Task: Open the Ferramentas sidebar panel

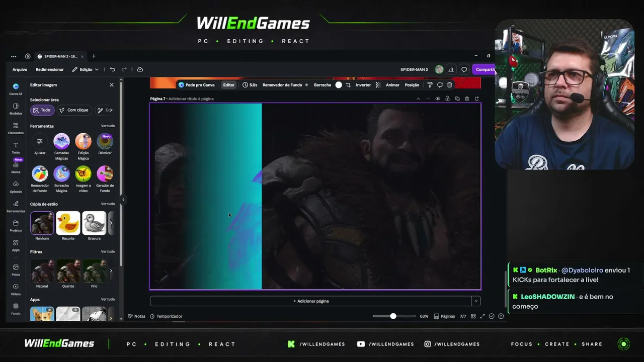Action: click(16, 206)
